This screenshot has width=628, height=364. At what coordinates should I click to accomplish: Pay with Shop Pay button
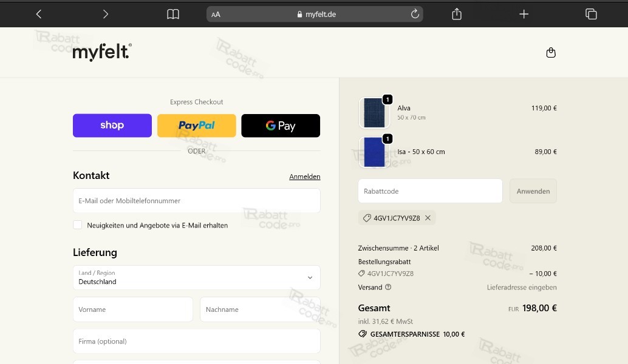click(x=112, y=126)
